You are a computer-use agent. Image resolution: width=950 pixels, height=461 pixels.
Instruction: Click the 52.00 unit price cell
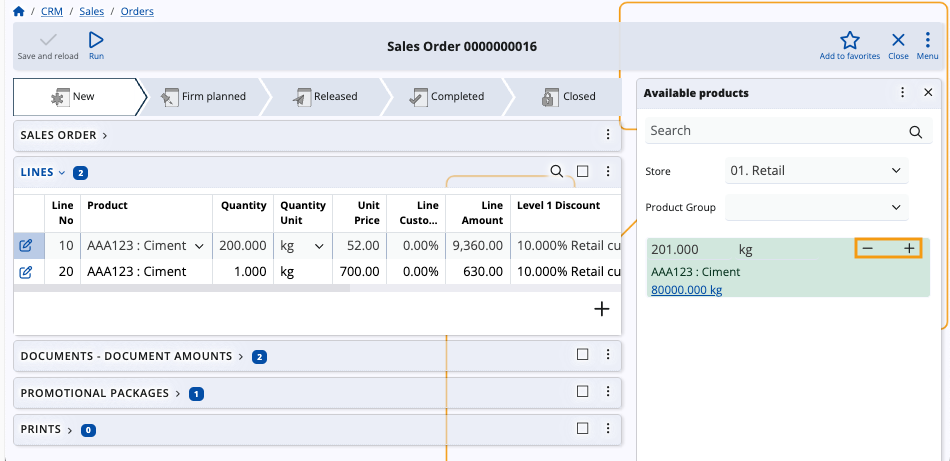click(360, 246)
